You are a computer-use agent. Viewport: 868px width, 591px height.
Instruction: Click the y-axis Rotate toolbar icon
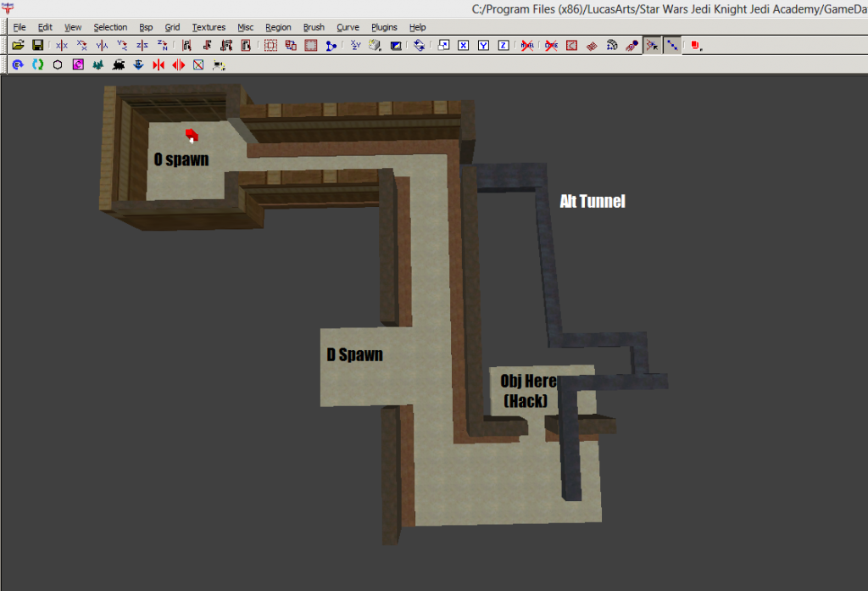pyautogui.click(x=122, y=45)
